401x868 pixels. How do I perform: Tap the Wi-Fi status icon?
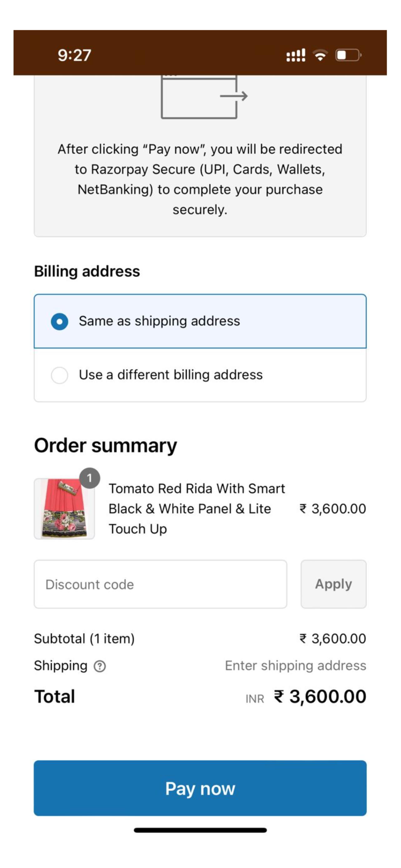pos(320,55)
